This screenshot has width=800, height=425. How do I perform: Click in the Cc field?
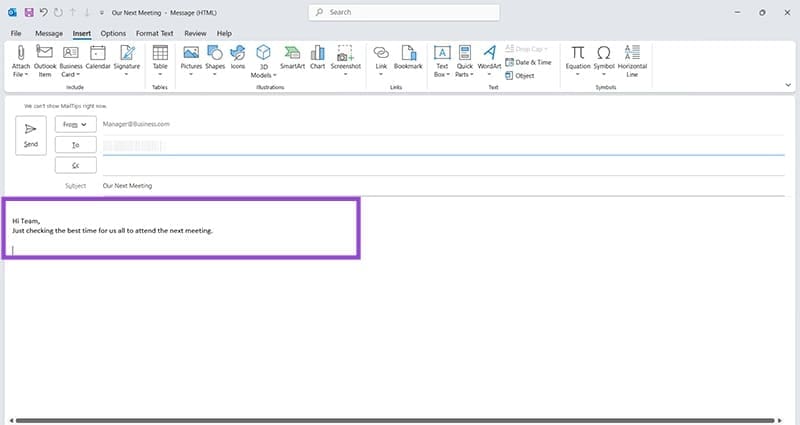point(443,166)
